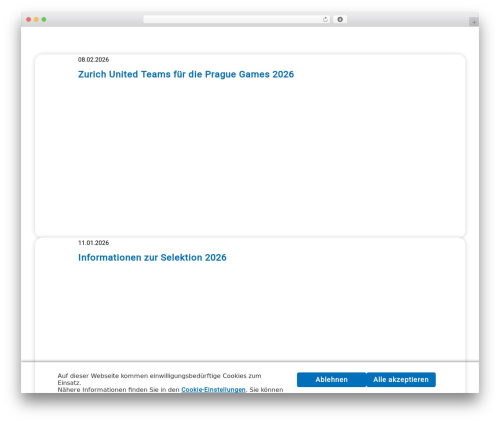This screenshot has width=500, height=423.
Task: Click the date 11.01.2026
Action: (93, 243)
